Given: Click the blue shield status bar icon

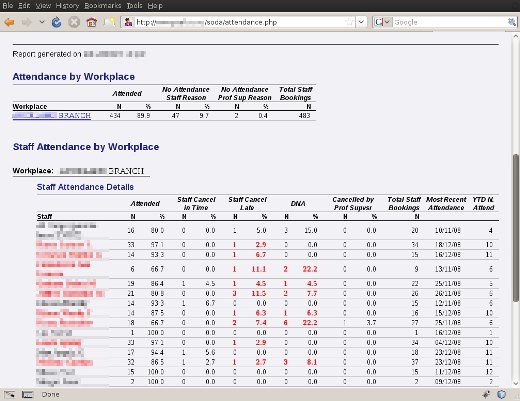Looking at the screenshot, I should pyautogui.click(x=502, y=395).
